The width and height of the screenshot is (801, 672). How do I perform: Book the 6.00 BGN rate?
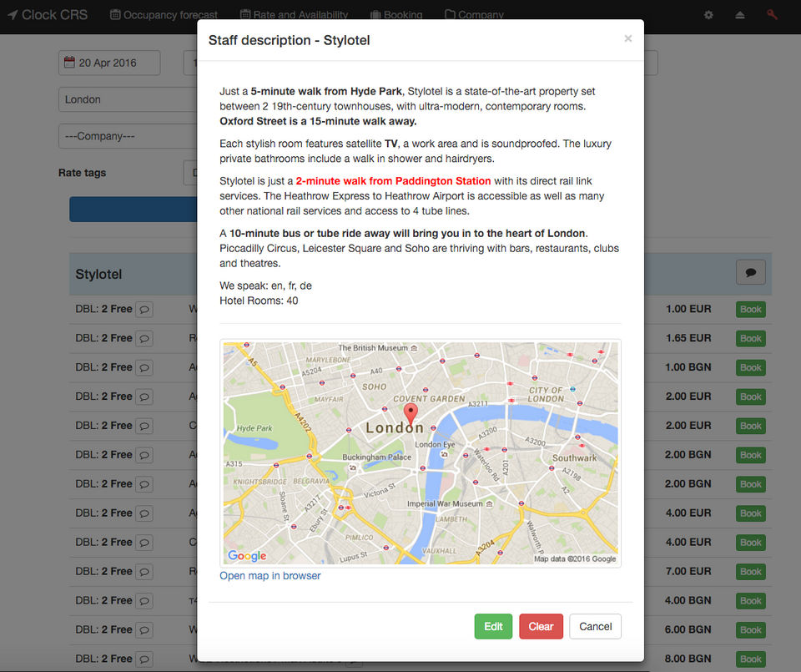[750, 629]
